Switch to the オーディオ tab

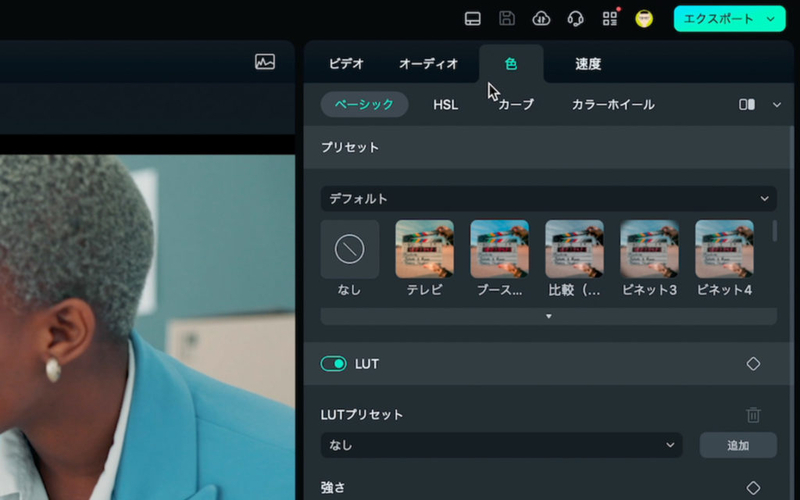429,64
